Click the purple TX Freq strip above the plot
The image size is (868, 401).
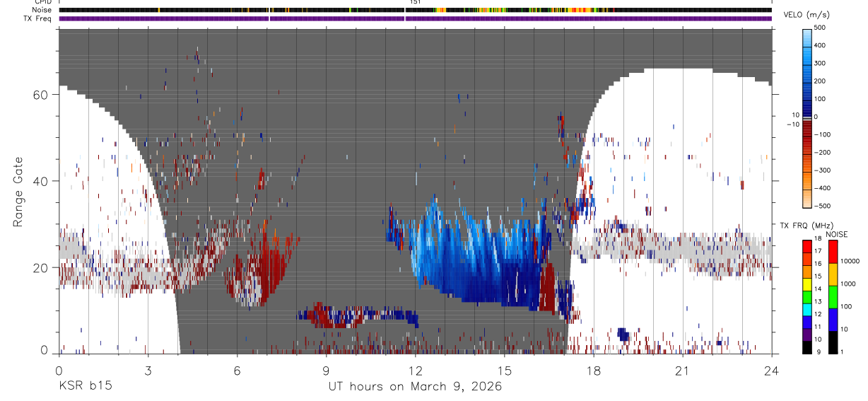point(415,18)
